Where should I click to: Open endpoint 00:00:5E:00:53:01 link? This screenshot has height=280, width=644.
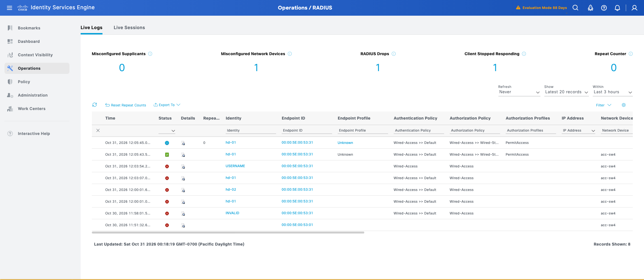click(297, 225)
